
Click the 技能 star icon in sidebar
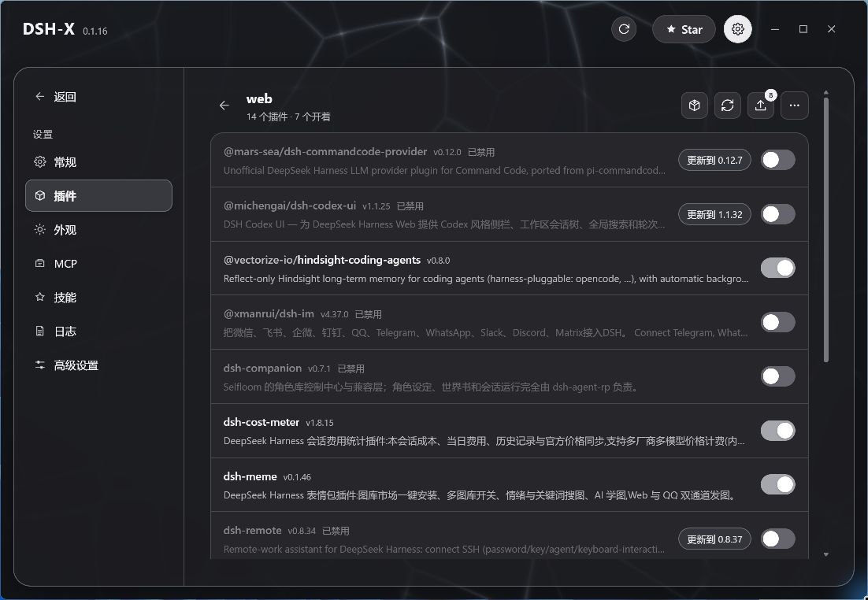40,297
